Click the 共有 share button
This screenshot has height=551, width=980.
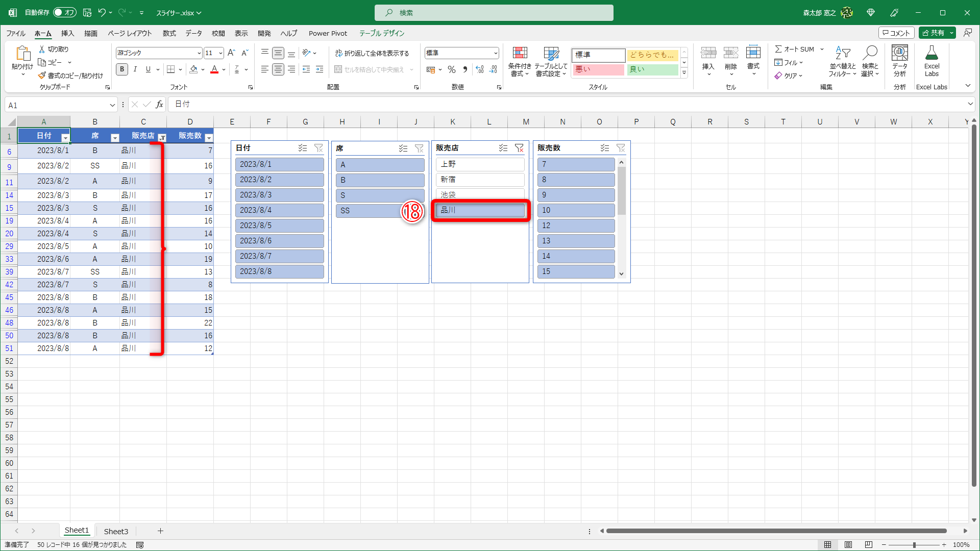[934, 33]
